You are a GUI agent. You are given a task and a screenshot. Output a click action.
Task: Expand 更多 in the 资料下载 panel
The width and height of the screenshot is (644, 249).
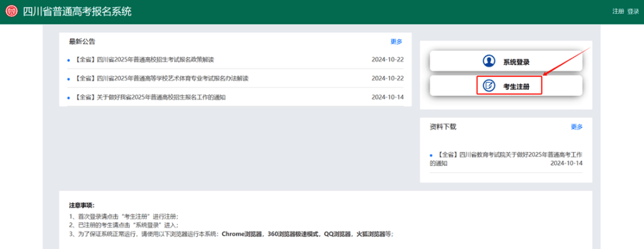pyautogui.click(x=577, y=127)
